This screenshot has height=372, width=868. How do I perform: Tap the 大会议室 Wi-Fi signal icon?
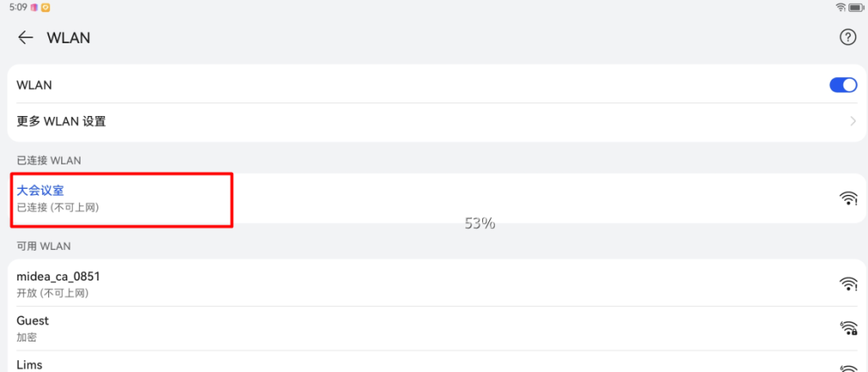848,198
